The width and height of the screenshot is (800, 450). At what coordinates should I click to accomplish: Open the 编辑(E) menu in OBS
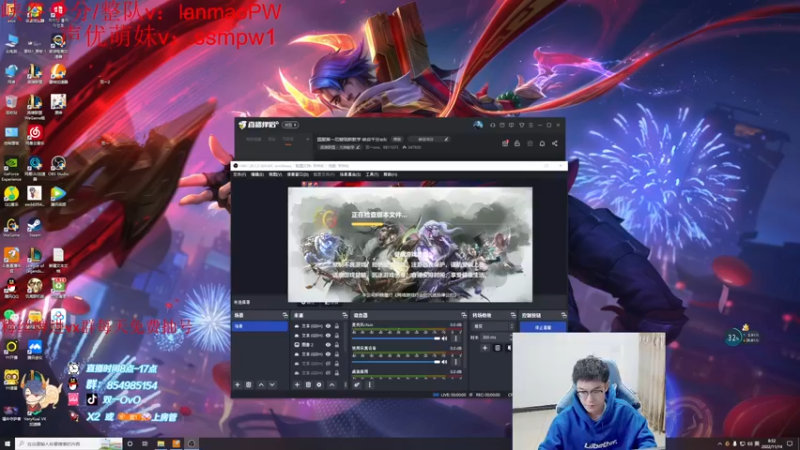(257, 174)
